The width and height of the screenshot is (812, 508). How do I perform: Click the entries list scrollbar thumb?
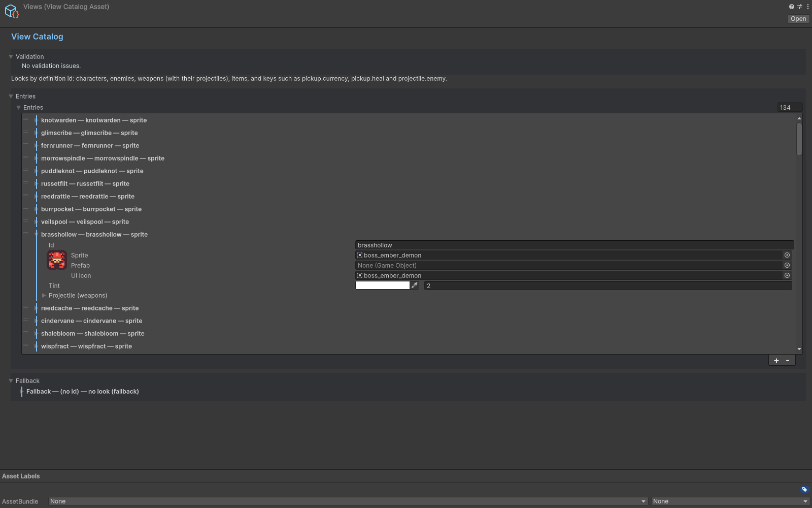coord(799,139)
